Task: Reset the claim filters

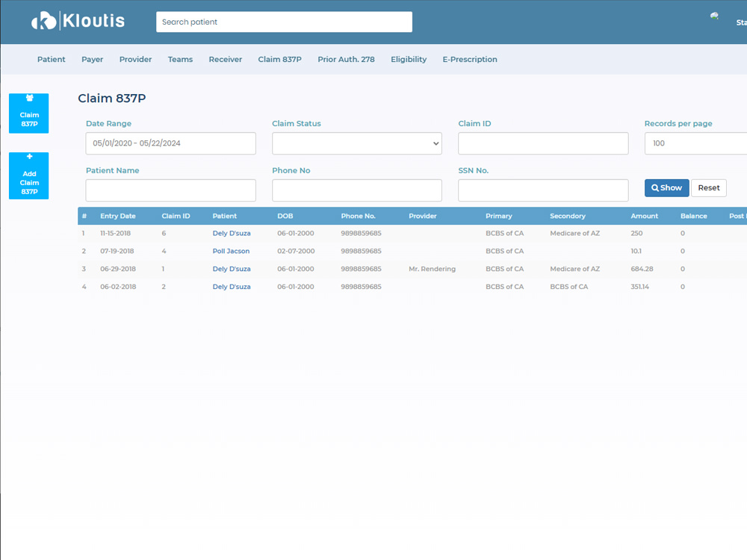Action: pyautogui.click(x=708, y=187)
